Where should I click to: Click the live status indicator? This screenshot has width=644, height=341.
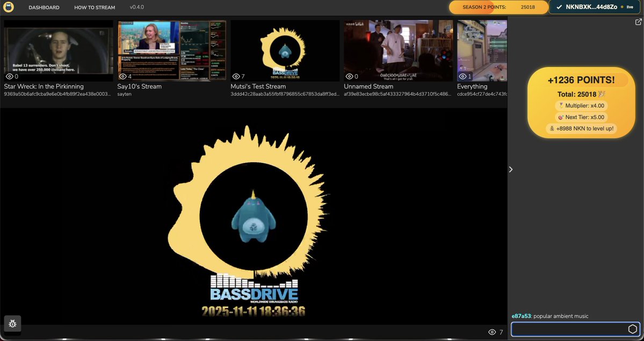[627, 7]
